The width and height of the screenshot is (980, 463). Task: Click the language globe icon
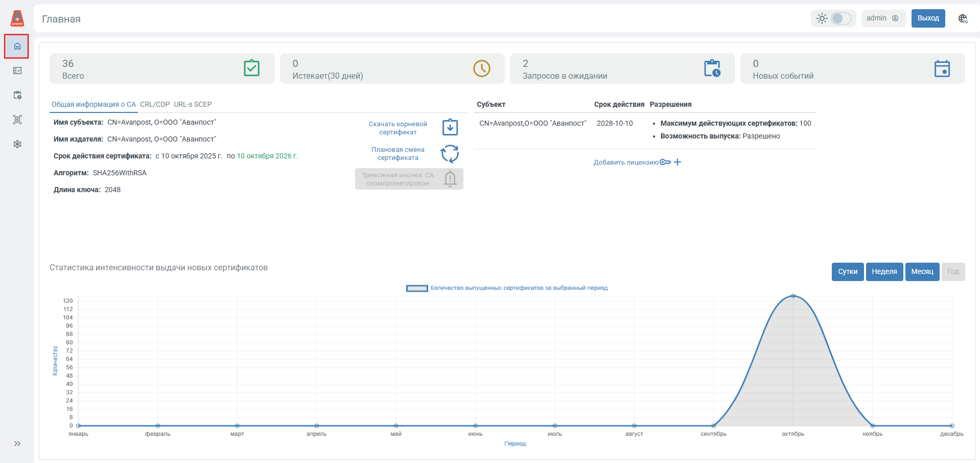963,18
